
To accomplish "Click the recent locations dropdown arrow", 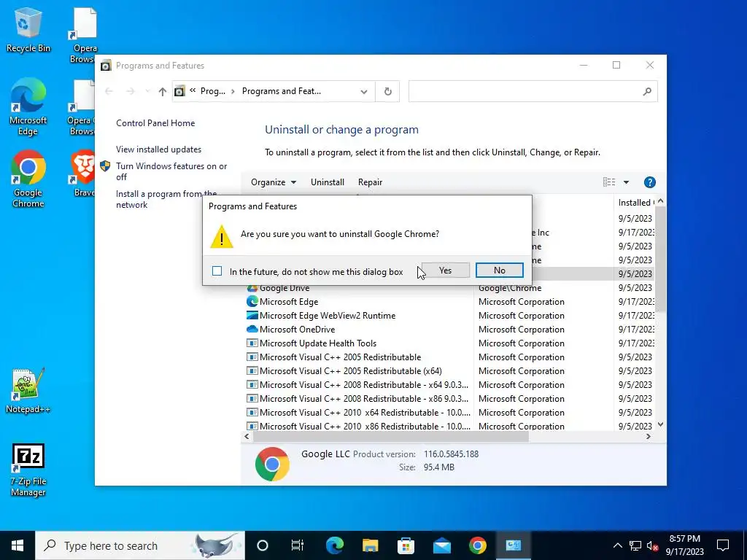I will tap(147, 91).
